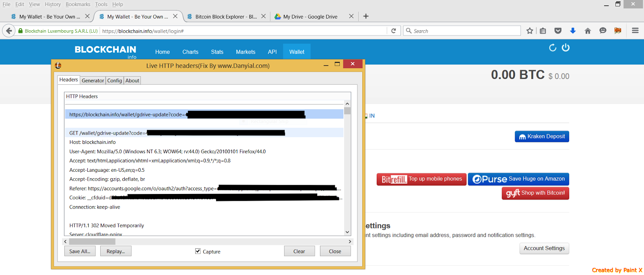Switch to My Drive - Google Drive tab
This screenshot has height=275, width=644.
coord(310,17)
